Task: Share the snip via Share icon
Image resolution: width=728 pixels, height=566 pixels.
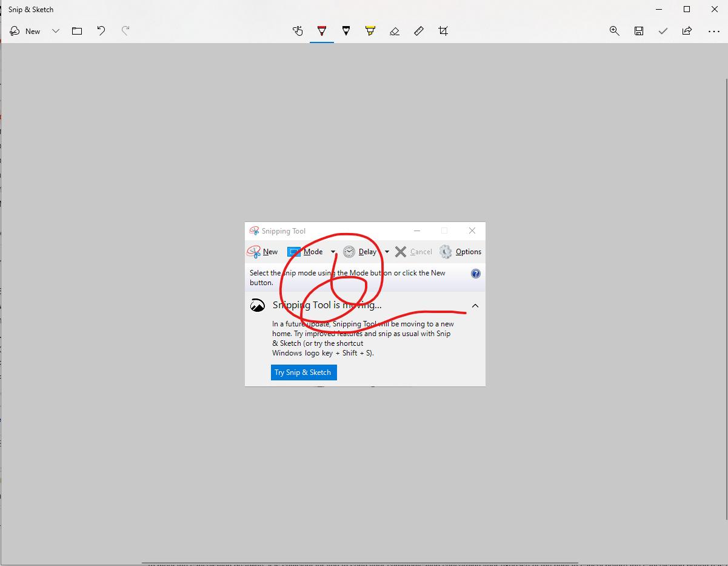Action: point(687,31)
